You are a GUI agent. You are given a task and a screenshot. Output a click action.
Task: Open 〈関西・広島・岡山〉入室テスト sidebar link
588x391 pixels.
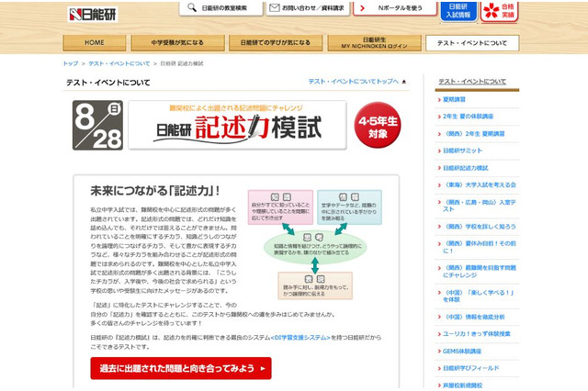480,206
